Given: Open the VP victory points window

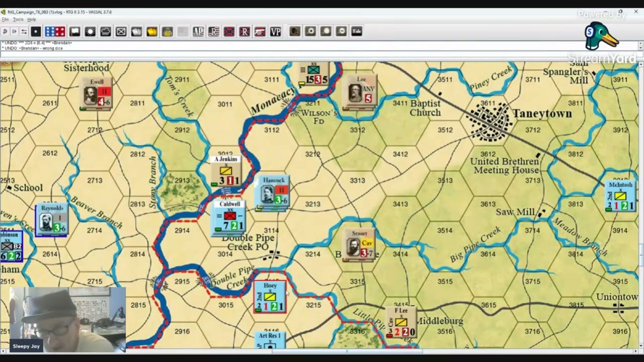Looking at the screenshot, I should tap(275, 32).
